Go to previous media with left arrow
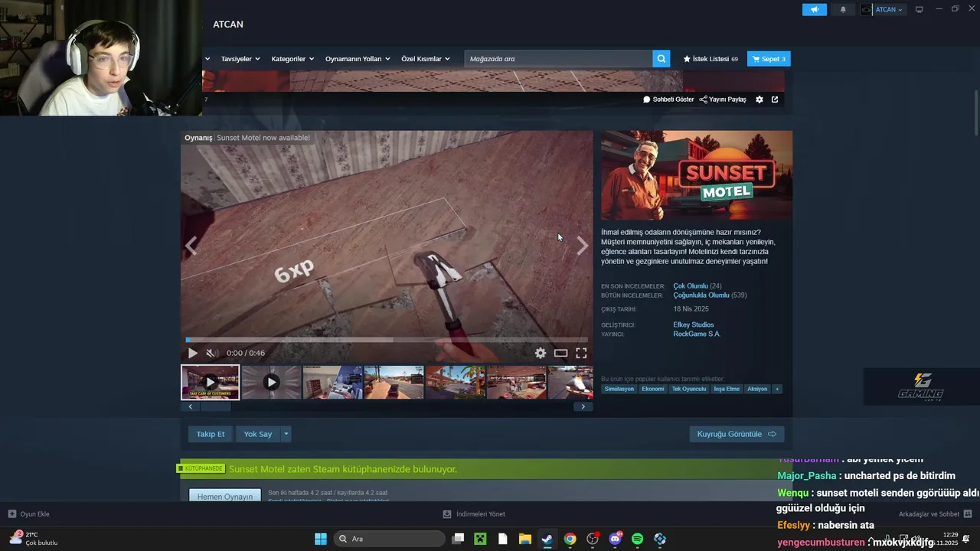 [x=191, y=246]
